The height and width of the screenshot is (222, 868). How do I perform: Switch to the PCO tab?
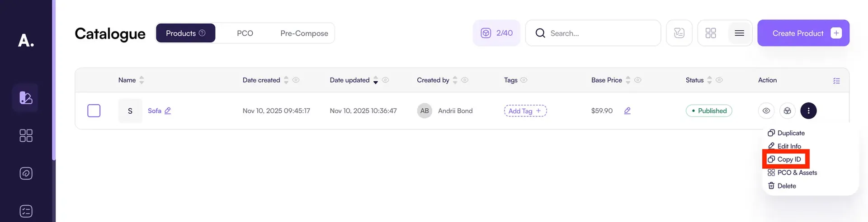pos(245,33)
